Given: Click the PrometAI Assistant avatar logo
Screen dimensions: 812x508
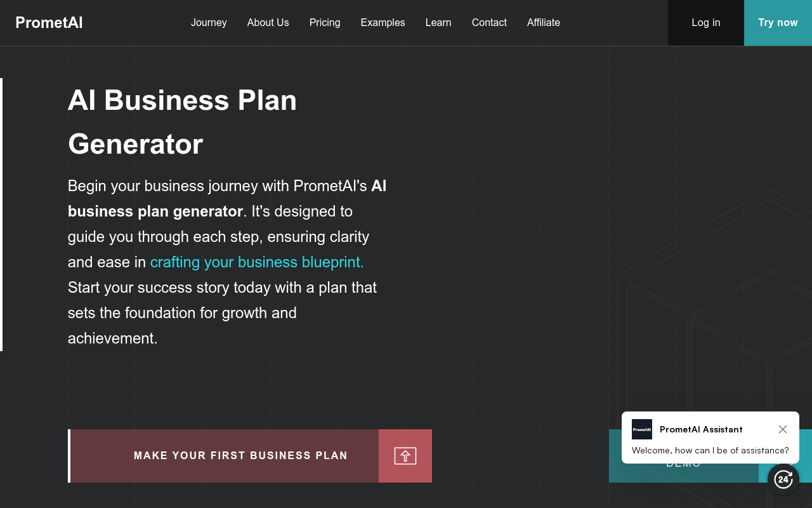Looking at the screenshot, I should pyautogui.click(x=642, y=429).
